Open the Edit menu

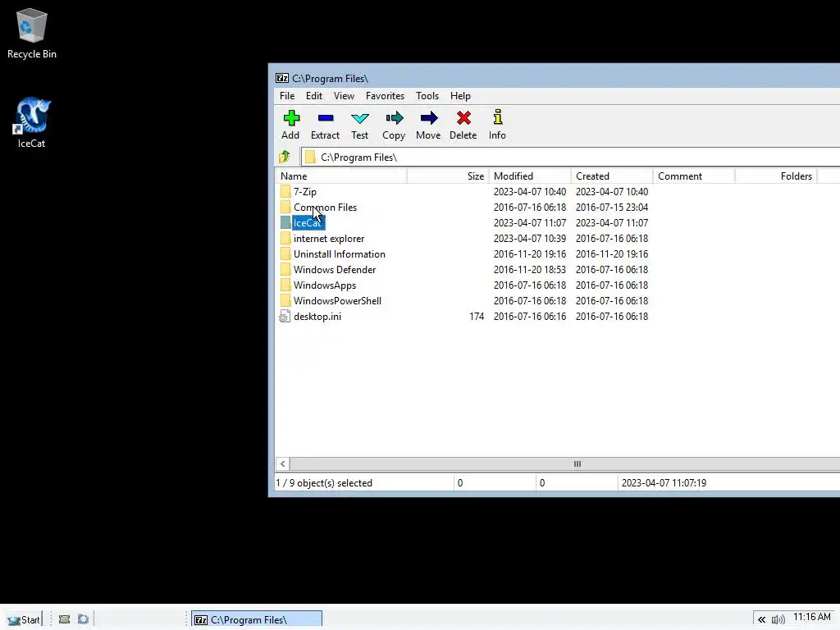tap(314, 96)
